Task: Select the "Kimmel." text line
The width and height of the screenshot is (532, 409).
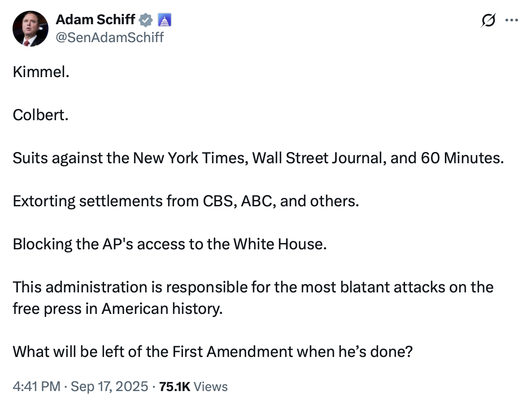Action: (x=41, y=72)
